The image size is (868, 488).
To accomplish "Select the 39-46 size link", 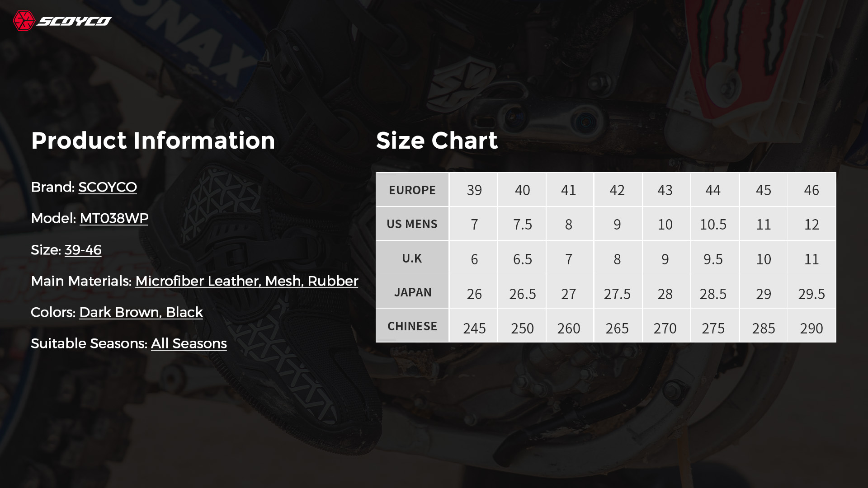I will [83, 250].
